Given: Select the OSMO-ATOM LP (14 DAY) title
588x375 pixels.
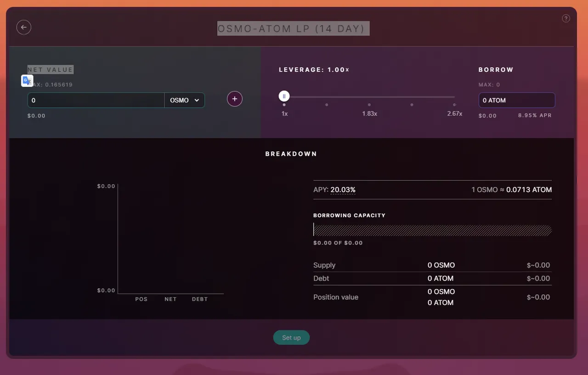Looking at the screenshot, I should click(x=294, y=28).
